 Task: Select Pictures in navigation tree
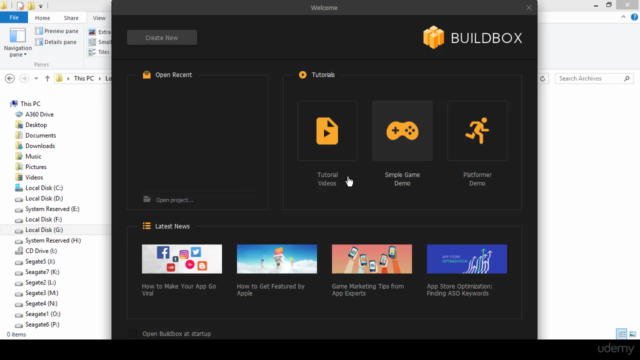pos(36,167)
